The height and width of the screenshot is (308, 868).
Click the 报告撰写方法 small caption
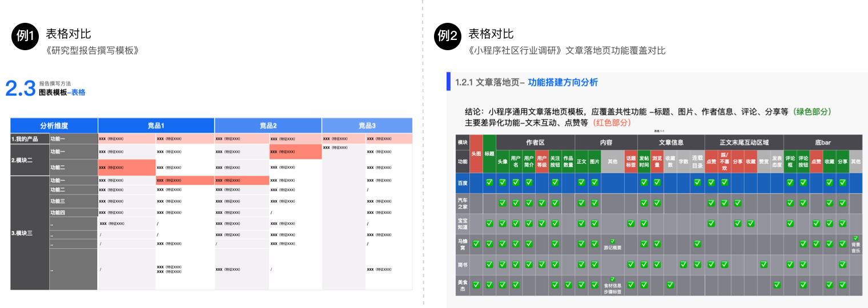tap(55, 83)
